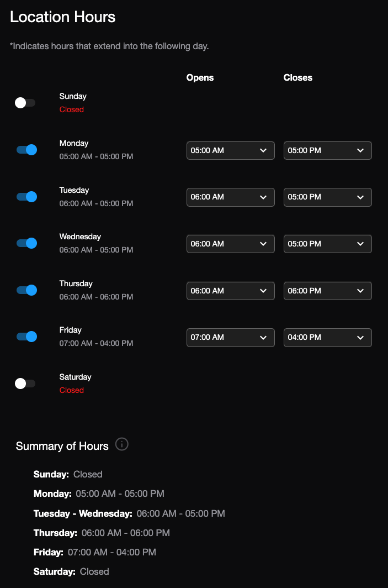The height and width of the screenshot is (588, 388).
Task: Select Wednesday's 06:00 AM opens dropdown
Action: pos(230,244)
